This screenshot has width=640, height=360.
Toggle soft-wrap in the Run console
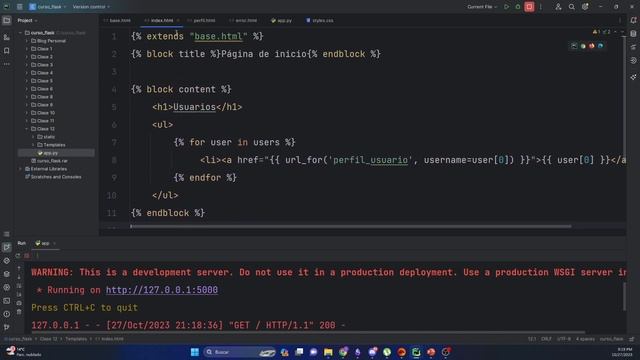coord(19,286)
